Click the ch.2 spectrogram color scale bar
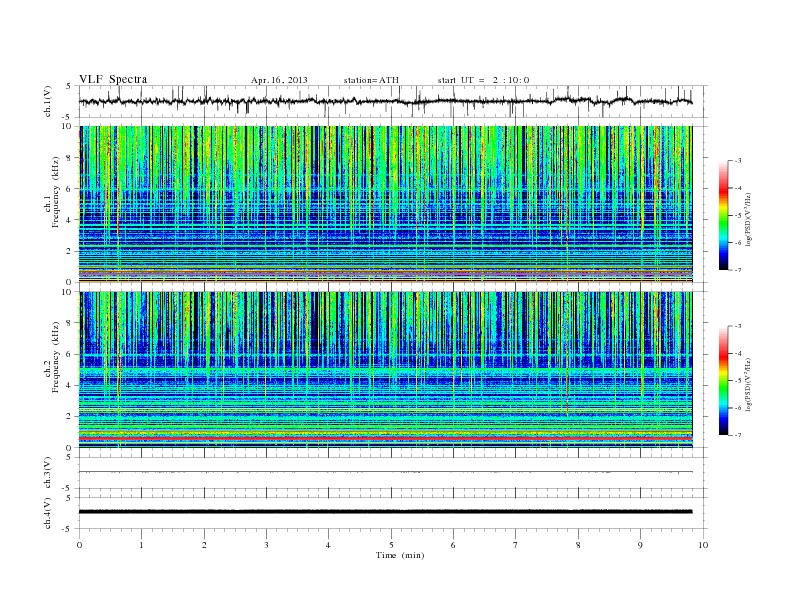This screenshot has width=792, height=612. 723,380
